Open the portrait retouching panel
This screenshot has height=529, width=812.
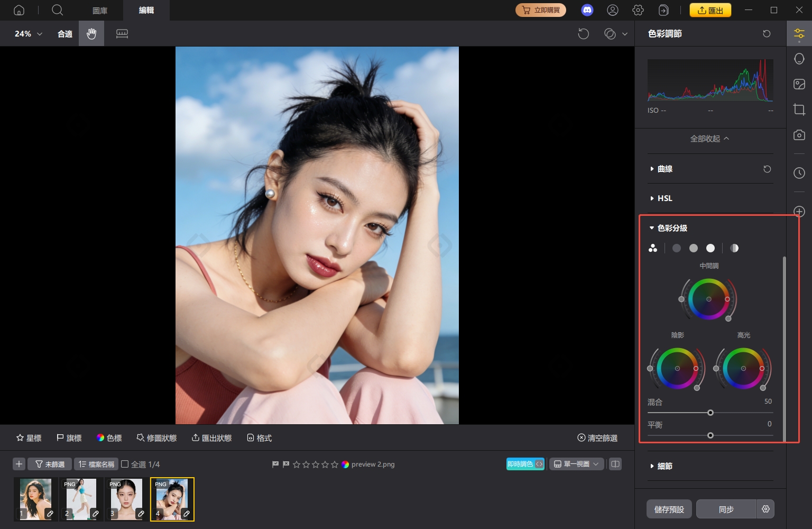point(799,59)
